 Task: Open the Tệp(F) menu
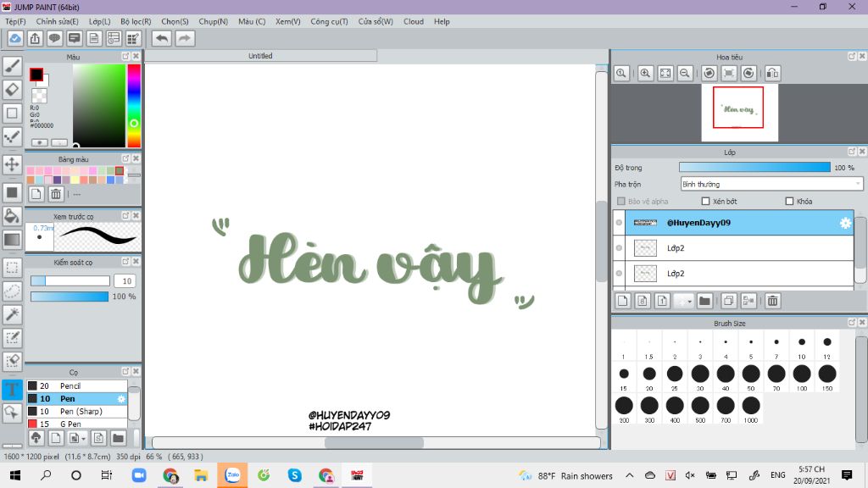15,21
